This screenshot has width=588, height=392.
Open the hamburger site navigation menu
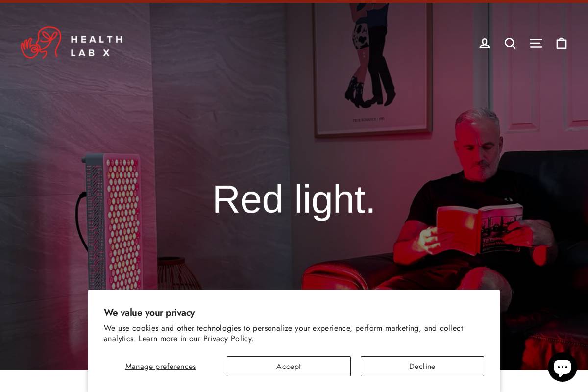(x=536, y=43)
